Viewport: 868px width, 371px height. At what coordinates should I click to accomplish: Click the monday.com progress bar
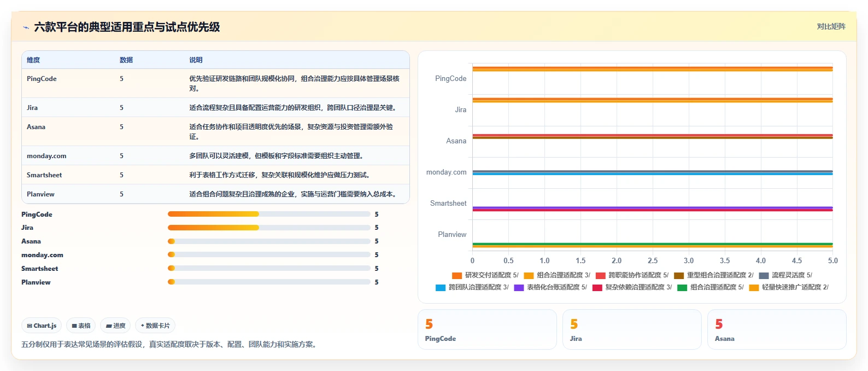(269, 254)
